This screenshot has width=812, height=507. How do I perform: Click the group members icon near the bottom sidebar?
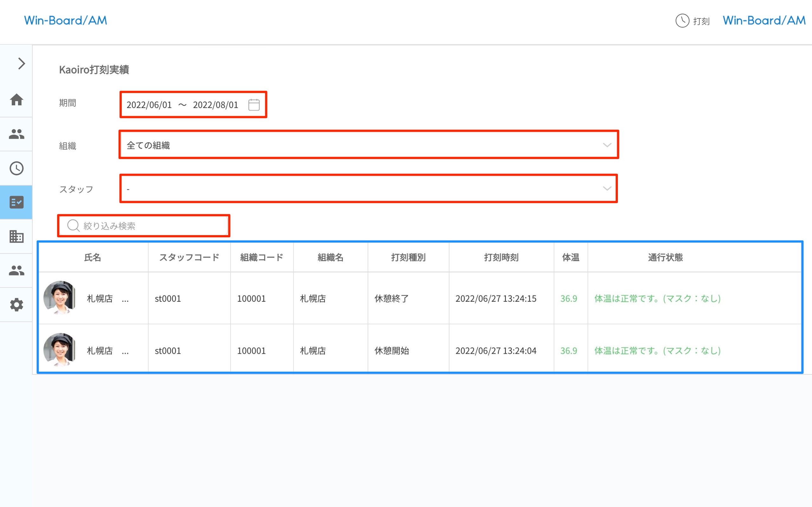coord(16,270)
